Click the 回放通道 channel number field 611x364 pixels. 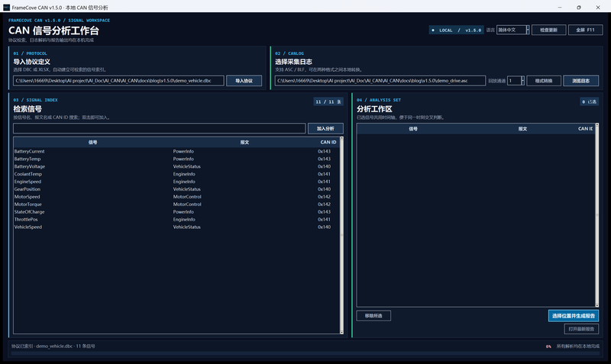pos(514,81)
